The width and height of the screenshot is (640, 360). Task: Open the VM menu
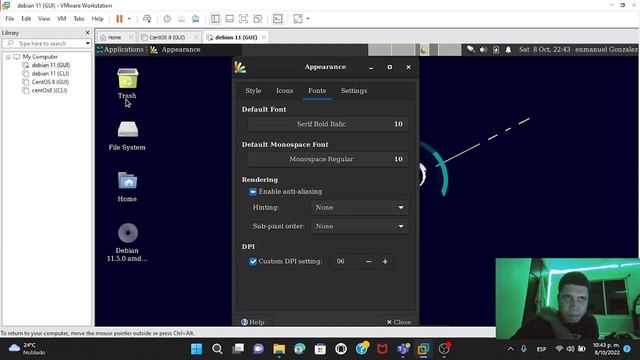(62, 19)
